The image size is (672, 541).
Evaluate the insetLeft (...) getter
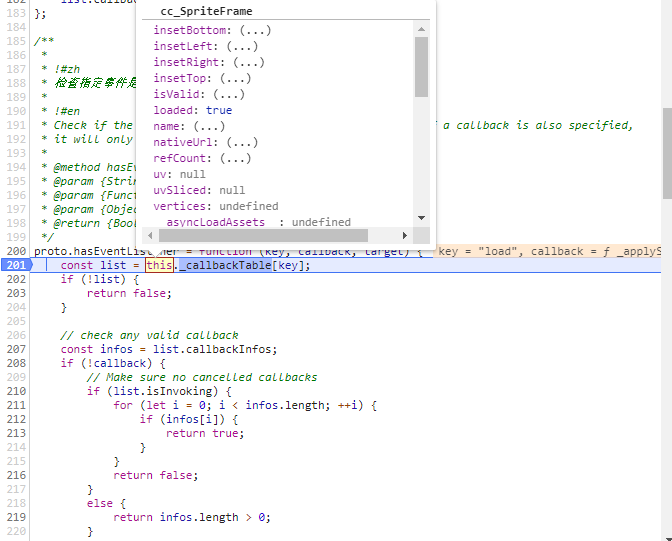242,46
